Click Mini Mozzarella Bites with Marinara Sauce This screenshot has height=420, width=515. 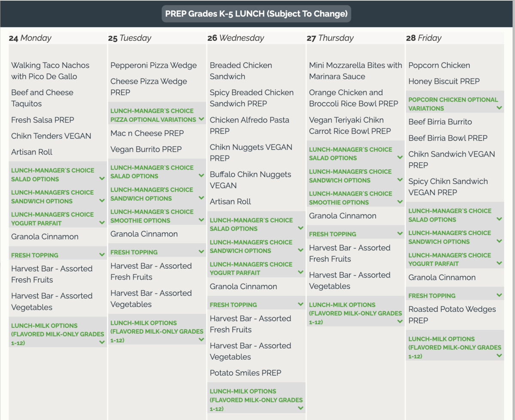click(355, 71)
